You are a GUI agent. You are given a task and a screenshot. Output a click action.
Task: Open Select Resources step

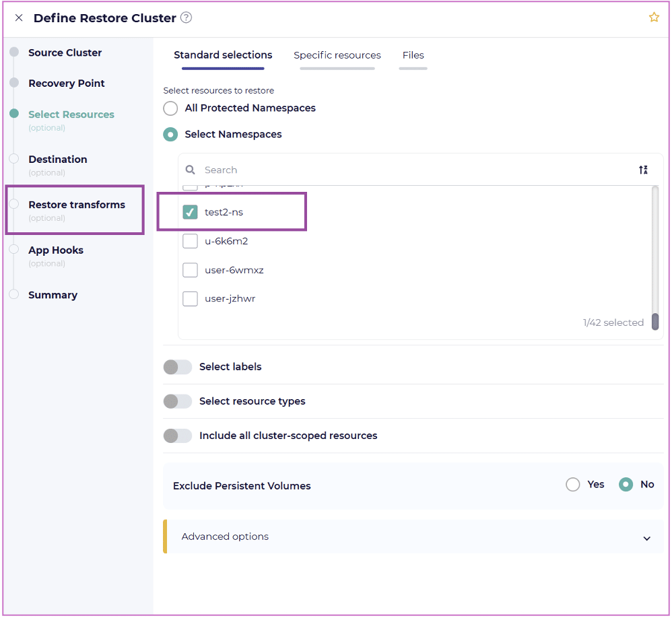[x=71, y=114]
